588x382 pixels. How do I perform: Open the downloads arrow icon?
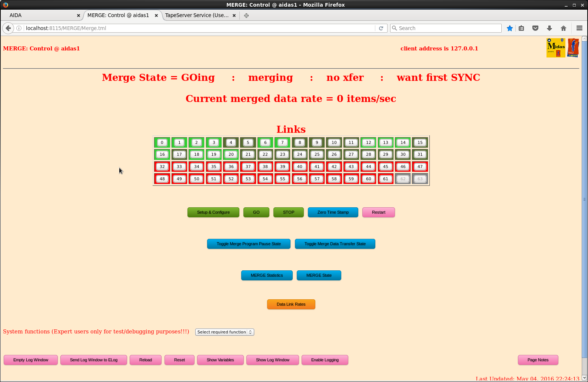tap(549, 28)
